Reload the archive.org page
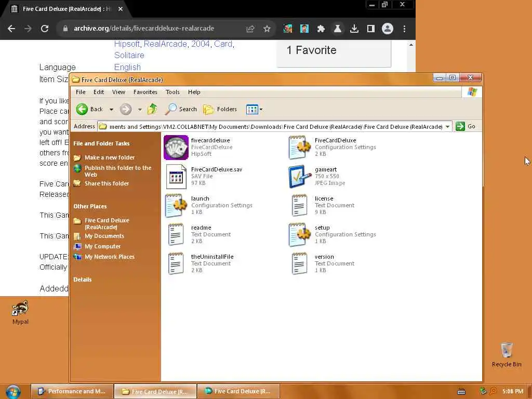This screenshot has width=532, height=399. 45,29
